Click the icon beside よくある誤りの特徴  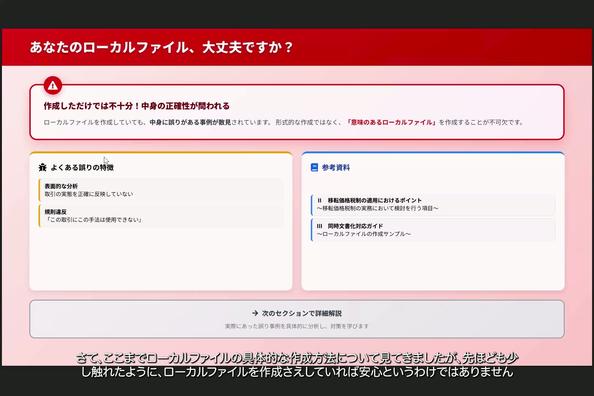click(42, 167)
